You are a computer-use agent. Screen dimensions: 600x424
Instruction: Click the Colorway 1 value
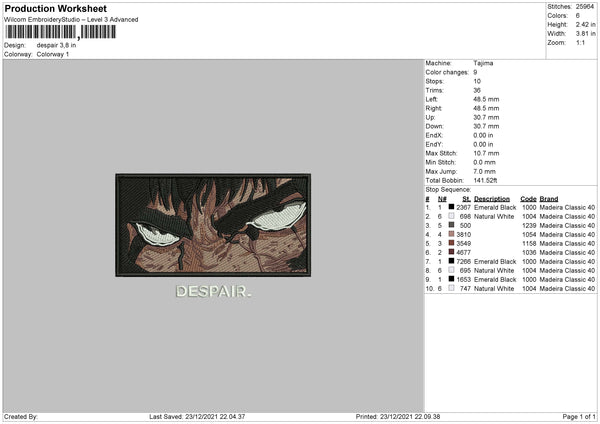click(x=53, y=54)
